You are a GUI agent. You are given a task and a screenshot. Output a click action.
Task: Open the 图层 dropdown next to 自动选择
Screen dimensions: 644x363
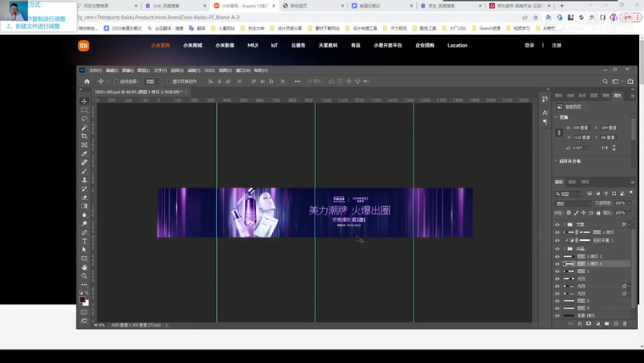click(153, 81)
